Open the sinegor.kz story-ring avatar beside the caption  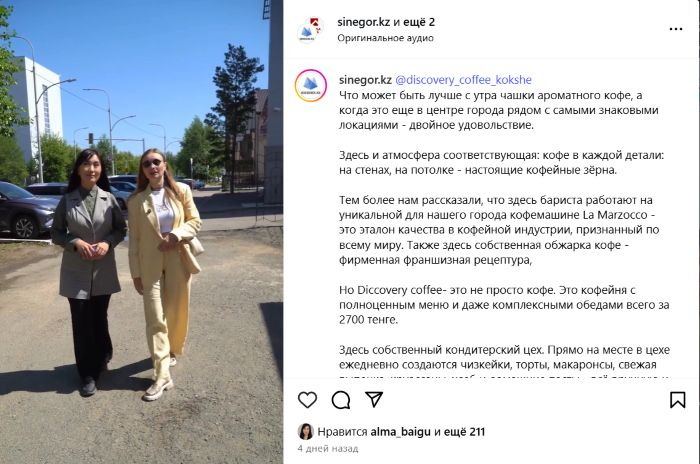310,85
